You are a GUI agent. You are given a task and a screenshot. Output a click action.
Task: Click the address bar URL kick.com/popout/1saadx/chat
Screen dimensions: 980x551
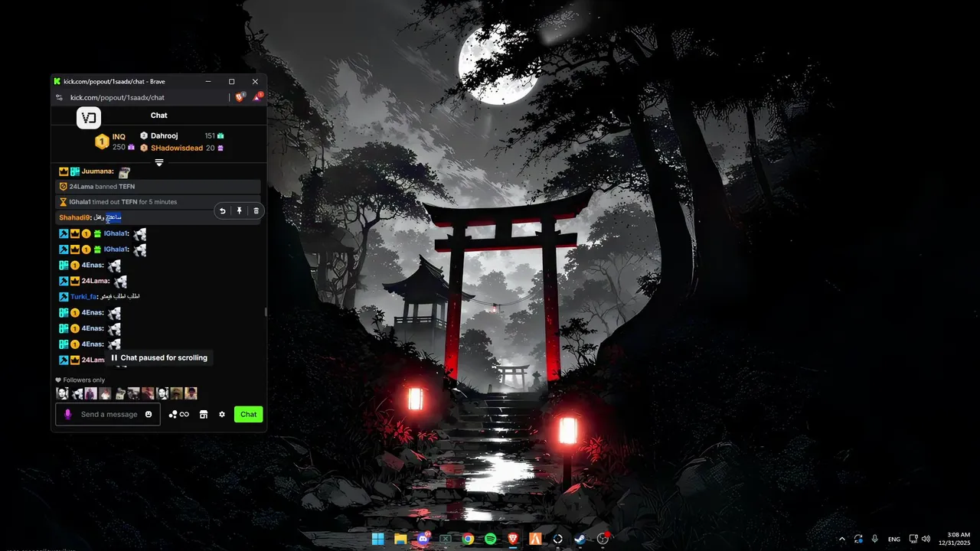(x=117, y=97)
